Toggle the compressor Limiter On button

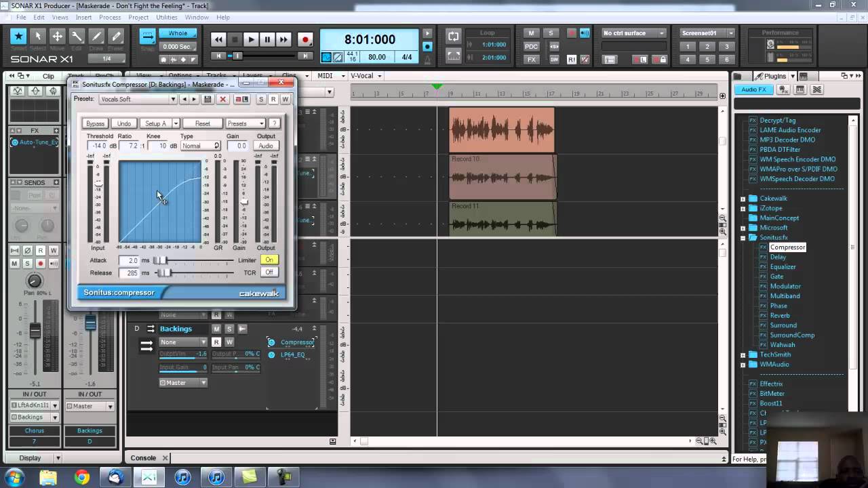click(x=269, y=260)
